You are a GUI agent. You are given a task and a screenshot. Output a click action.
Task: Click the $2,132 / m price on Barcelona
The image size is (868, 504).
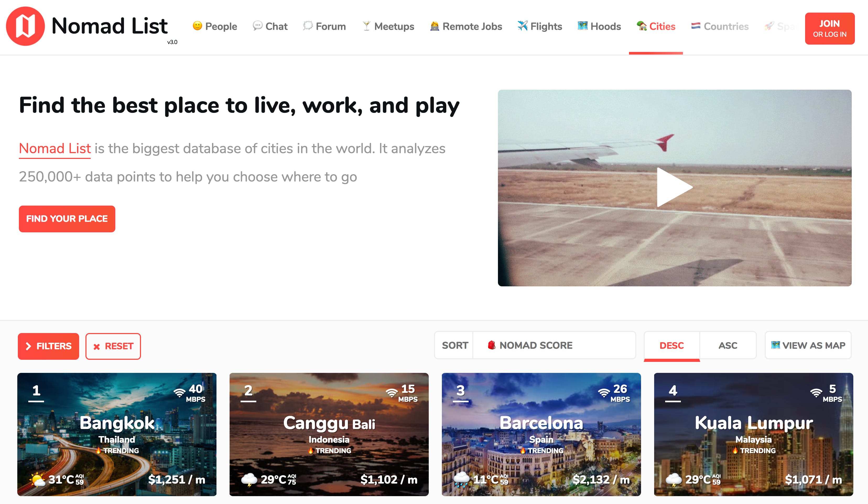point(601,480)
